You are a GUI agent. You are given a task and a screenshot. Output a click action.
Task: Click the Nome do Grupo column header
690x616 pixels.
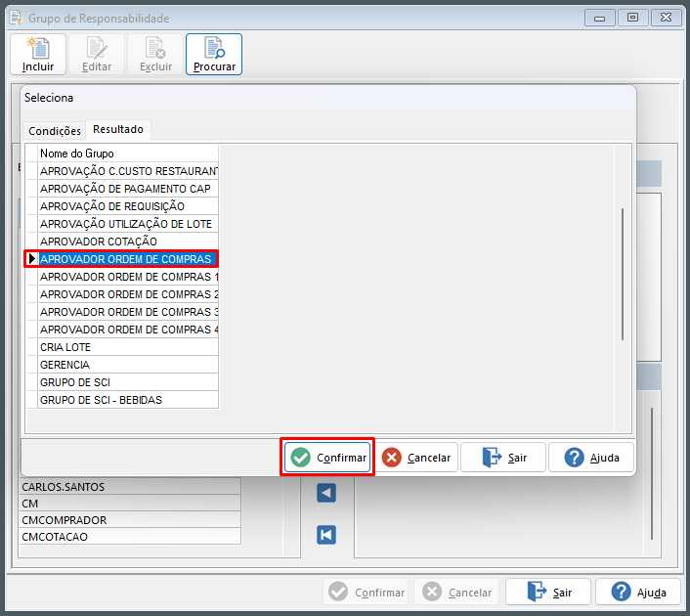(x=128, y=154)
